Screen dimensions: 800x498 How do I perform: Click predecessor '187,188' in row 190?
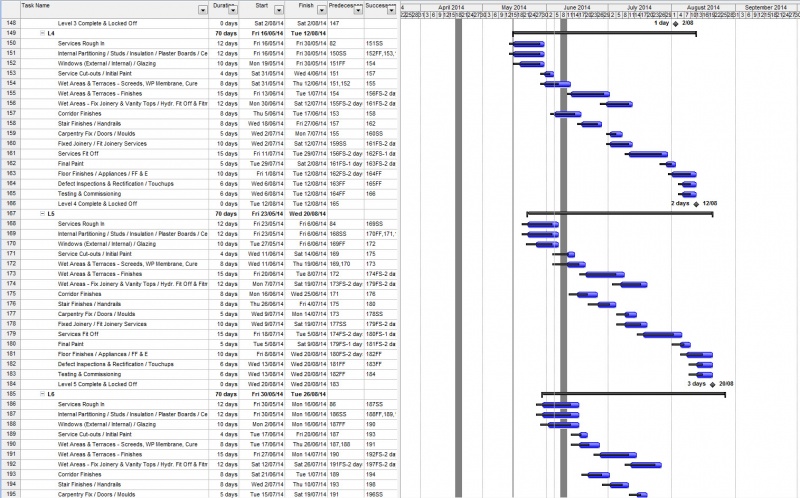(x=339, y=444)
